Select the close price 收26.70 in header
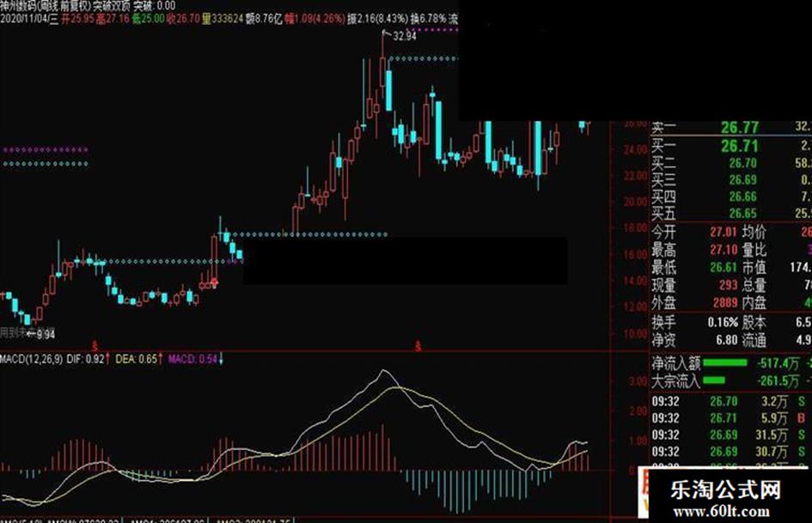The image size is (812, 523). pos(183,19)
